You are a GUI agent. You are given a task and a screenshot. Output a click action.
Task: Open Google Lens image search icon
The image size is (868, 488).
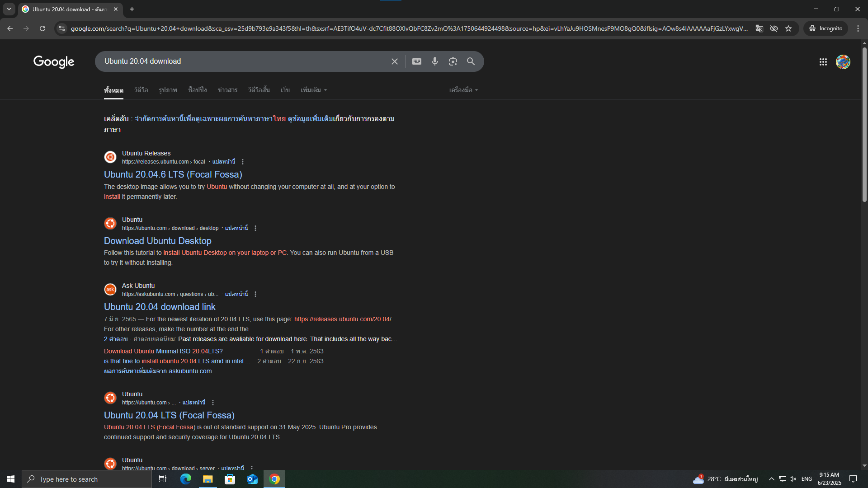(x=453, y=61)
